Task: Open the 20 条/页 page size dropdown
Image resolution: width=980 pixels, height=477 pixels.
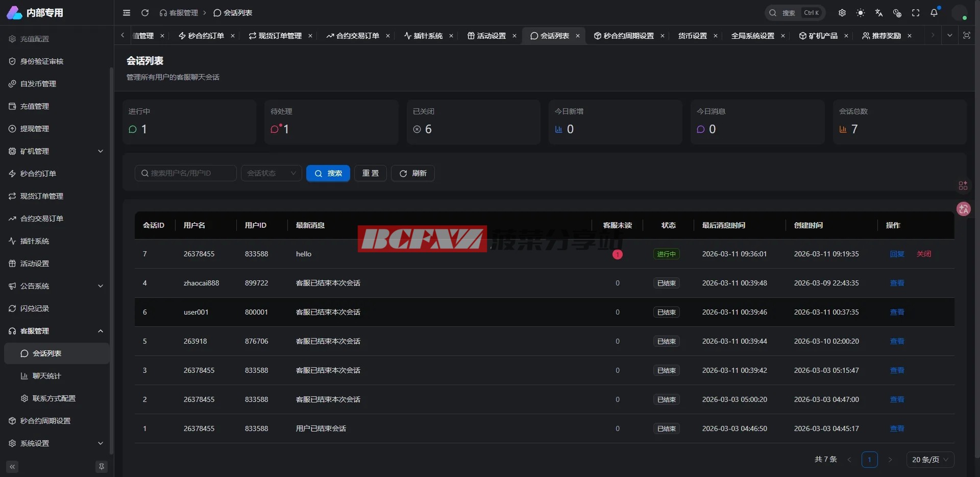Action: pyautogui.click(x=929, y=460)
